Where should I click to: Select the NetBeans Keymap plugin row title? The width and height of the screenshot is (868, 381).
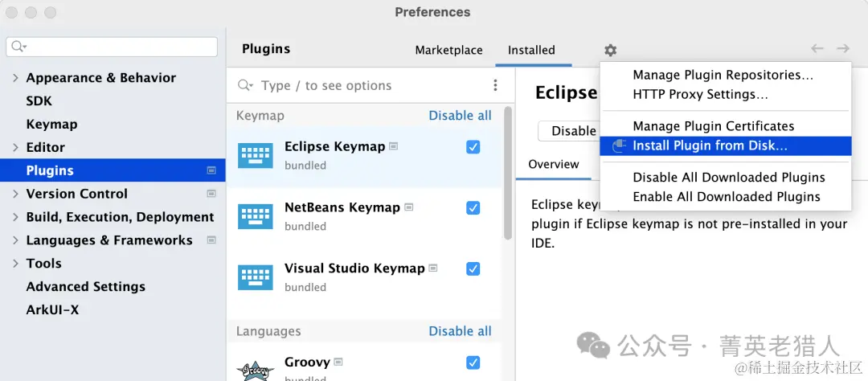click(342, 207)
